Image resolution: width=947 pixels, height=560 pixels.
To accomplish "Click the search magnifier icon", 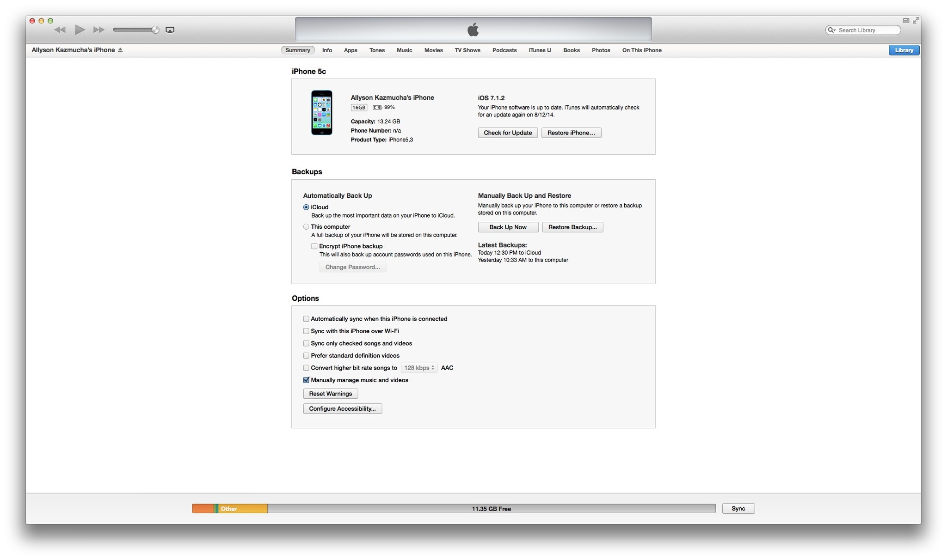I will (x=831, y=30).
